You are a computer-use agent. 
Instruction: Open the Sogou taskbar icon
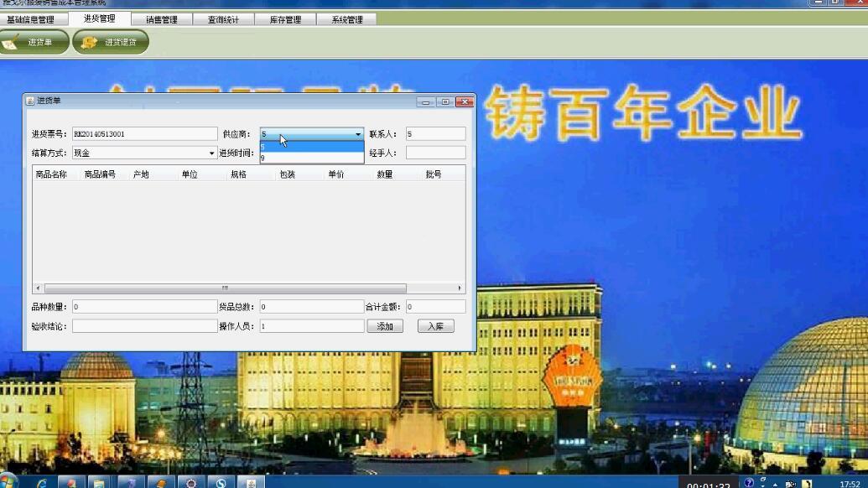coord(221,482)
